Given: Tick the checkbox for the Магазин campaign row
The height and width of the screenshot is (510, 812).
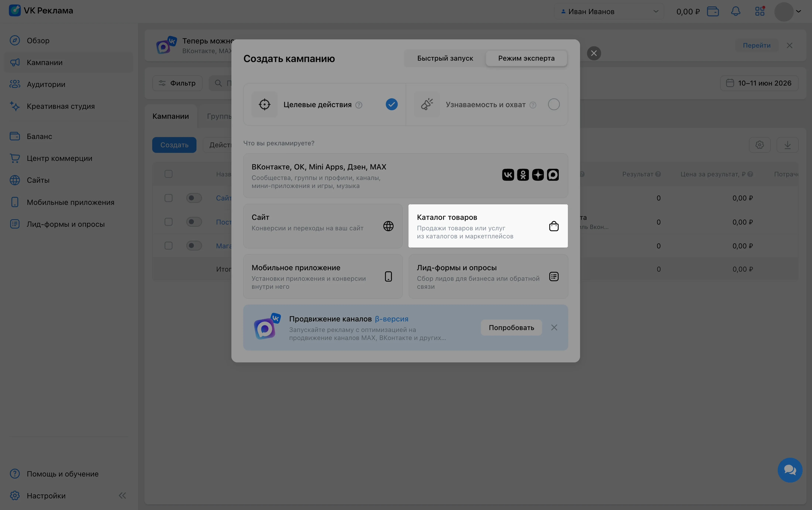Looking at the screenshot, I should click(168, 245).
